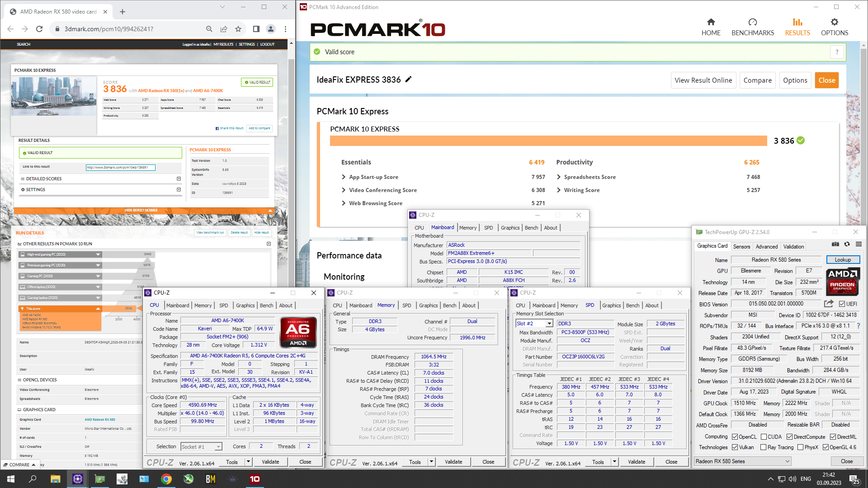This screenshot has height=488, width=868.
Task: Toggle Vulkan checkbox
Action: 735,447
